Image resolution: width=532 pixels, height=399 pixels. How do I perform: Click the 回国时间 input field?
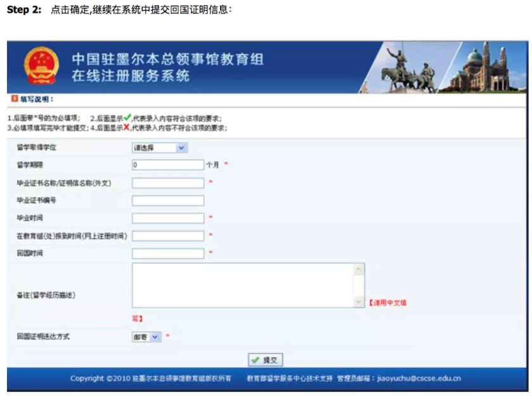(168, 254)
